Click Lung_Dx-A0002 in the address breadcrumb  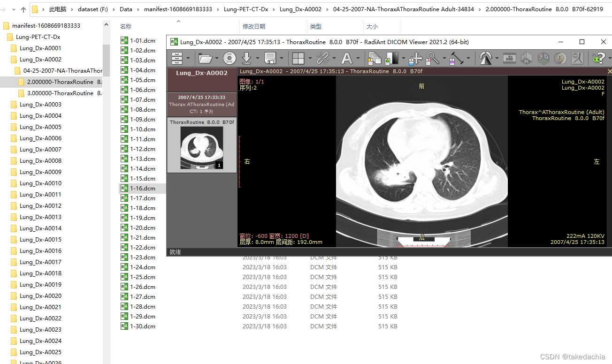[x=300, y=9]
